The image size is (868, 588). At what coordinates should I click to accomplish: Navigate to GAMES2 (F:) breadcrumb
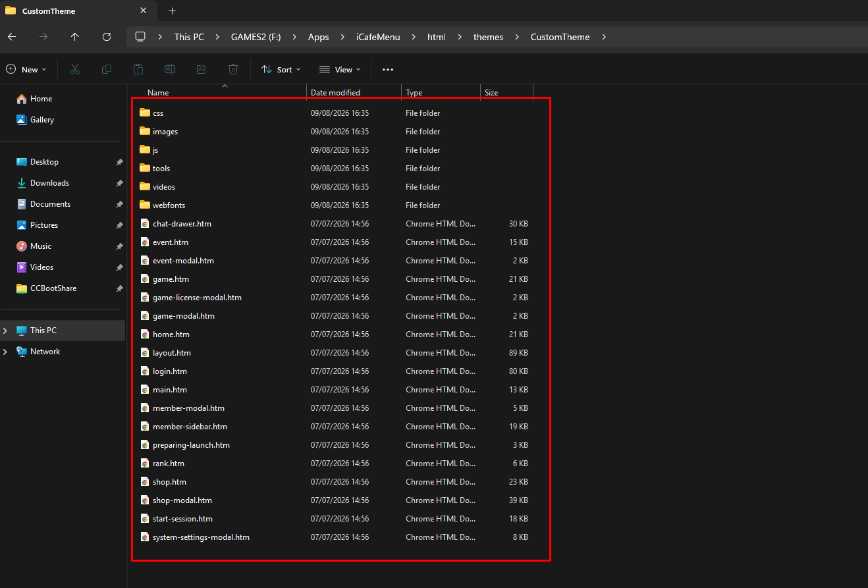(256, 37)
